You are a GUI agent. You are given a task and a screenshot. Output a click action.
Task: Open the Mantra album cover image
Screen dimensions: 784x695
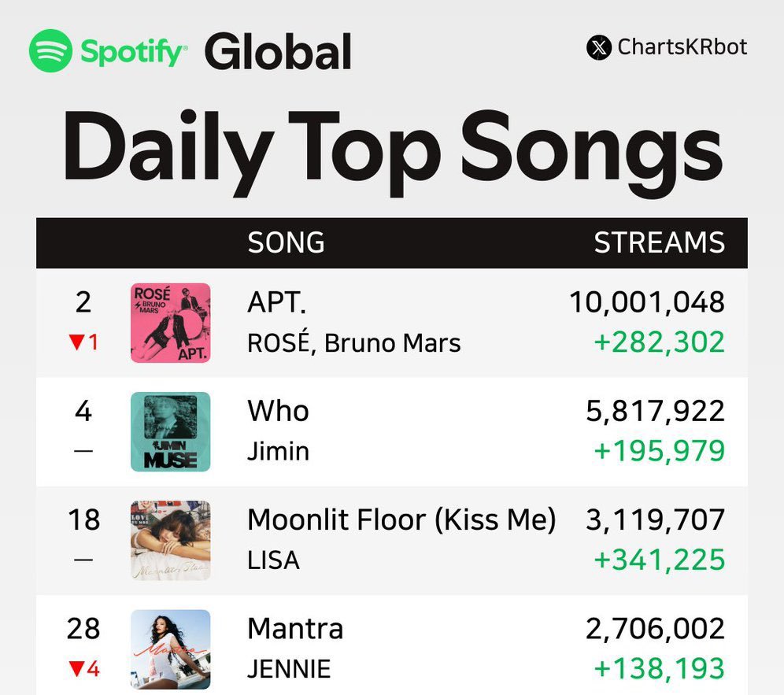171,649
